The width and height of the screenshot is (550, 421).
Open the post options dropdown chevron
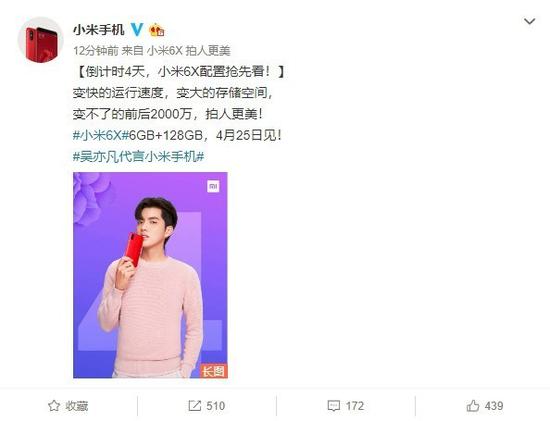point(529,22)
